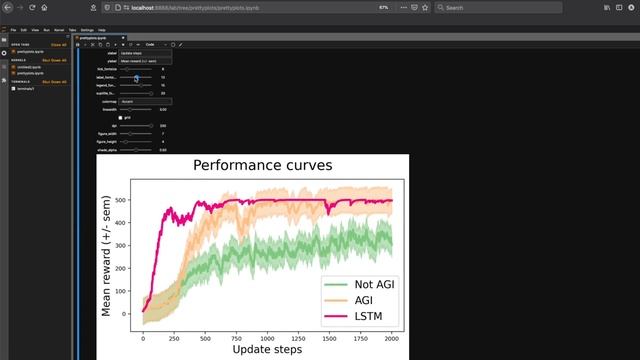Save the notebook with the toolbar save icon
This screenshot has width=640, height=360.
[x=78, y=44]
